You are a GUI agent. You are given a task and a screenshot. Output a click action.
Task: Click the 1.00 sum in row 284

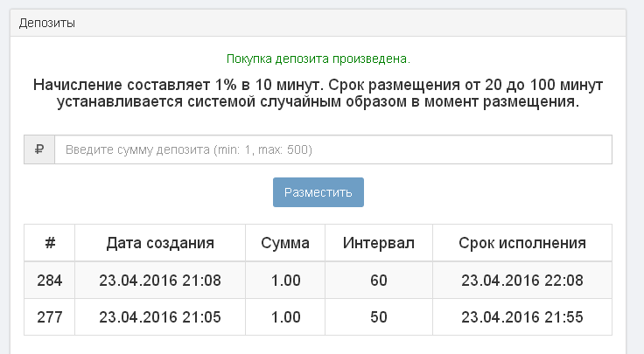point(285,281)
